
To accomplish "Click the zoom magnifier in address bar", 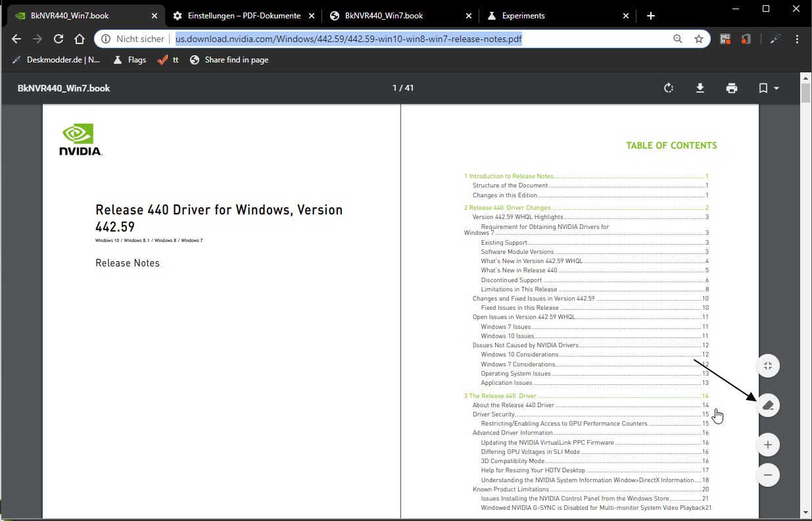I will click(x=678, y=39).
